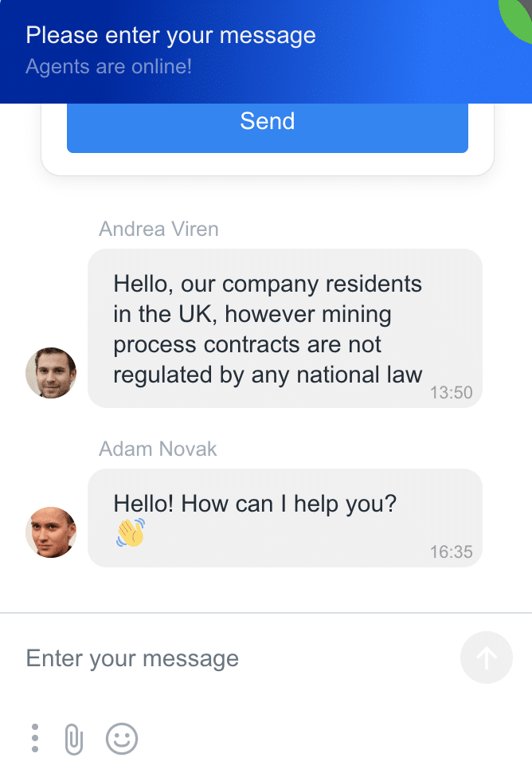This screenshot has height=781, width=532.
Task: Click the three-dot more options icon
Action: coord(35,738)
